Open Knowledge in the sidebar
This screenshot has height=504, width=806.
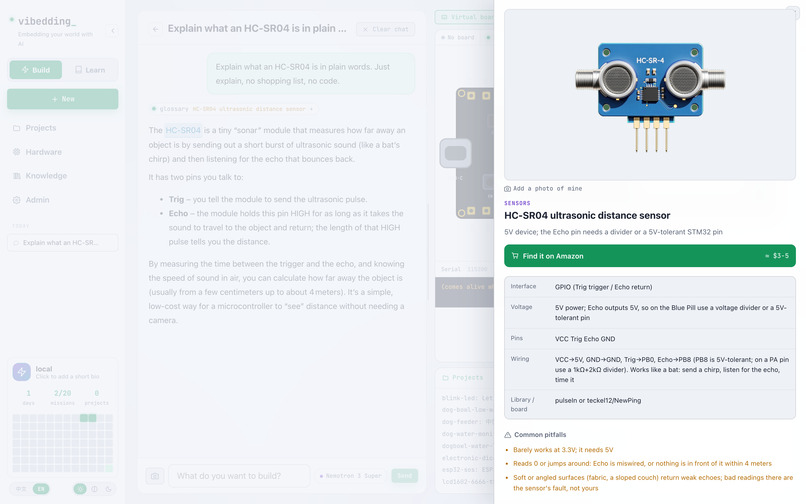click(63, 176)
